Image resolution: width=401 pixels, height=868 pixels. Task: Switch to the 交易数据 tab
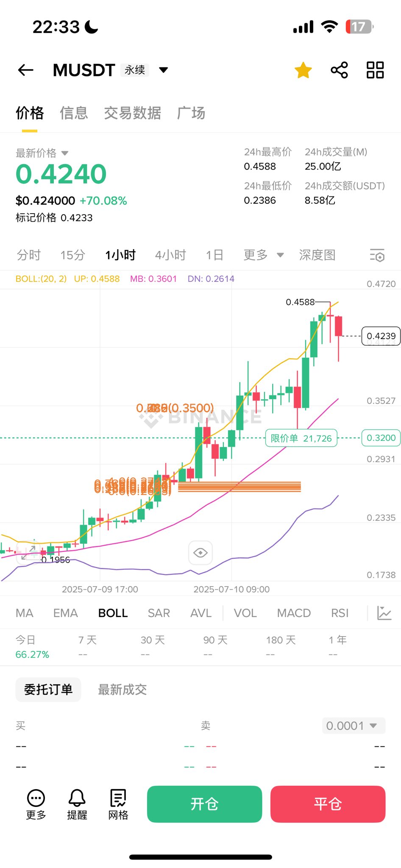(x=133, y=113)
